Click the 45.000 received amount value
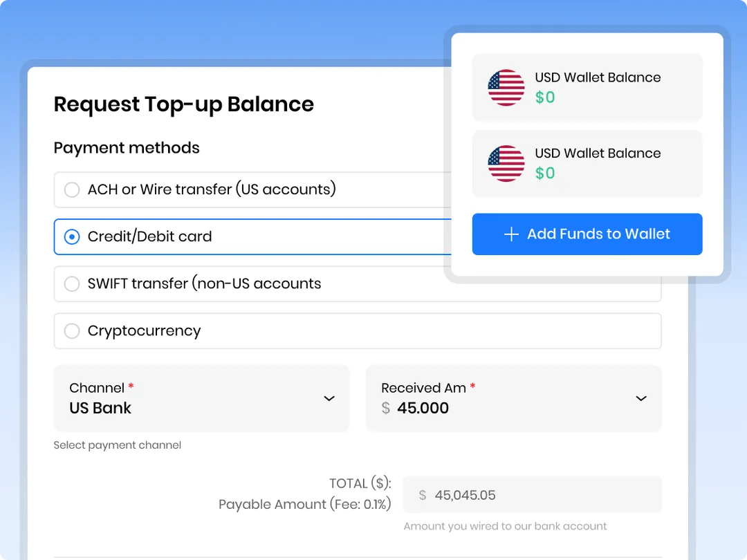The image size is (747, 560). click(423, 408)
